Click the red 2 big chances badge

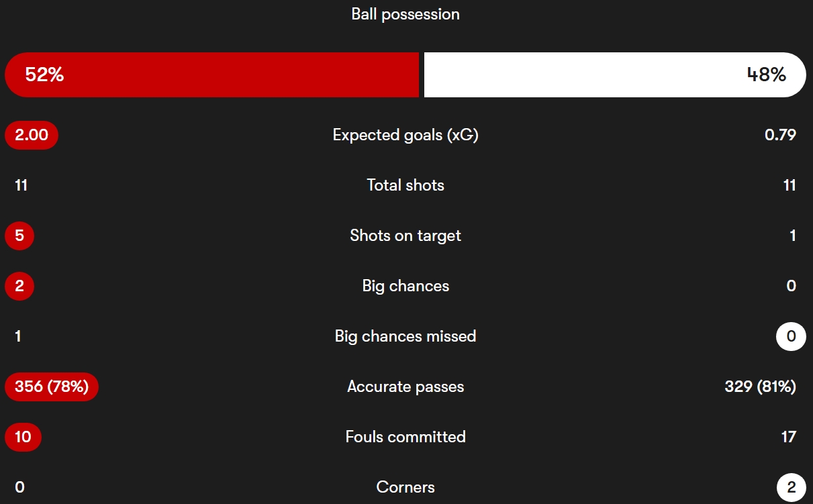coord(19,286)
